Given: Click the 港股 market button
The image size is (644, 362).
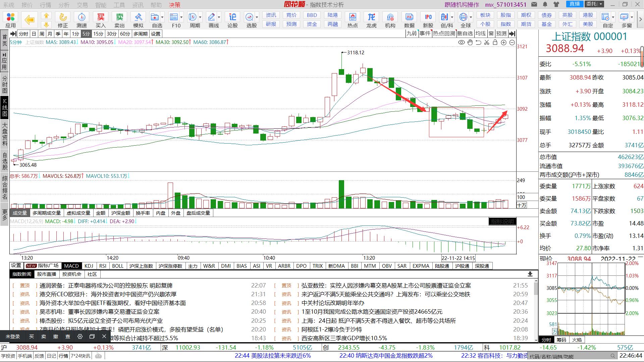Looking at the screenshot, I should pos(588,15).
